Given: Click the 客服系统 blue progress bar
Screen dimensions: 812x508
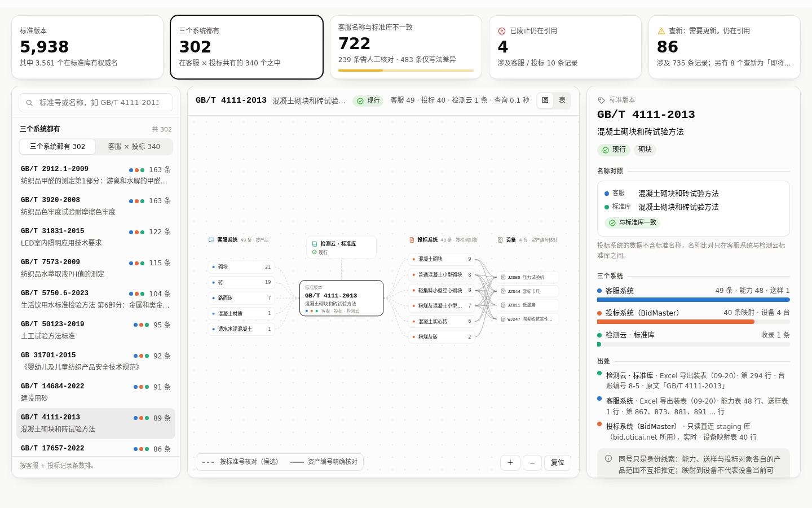Looking at the screenshot, I should tap(694, 300).
